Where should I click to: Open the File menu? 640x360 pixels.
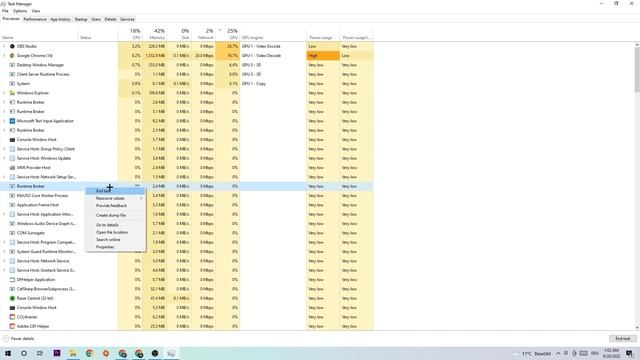tap(5, 11)
